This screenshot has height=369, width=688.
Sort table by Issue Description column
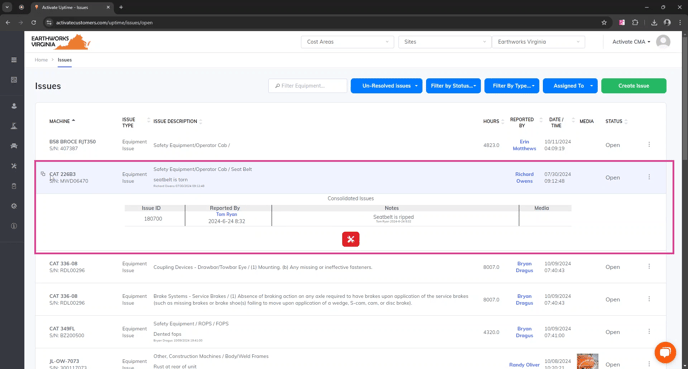point(177,121)
